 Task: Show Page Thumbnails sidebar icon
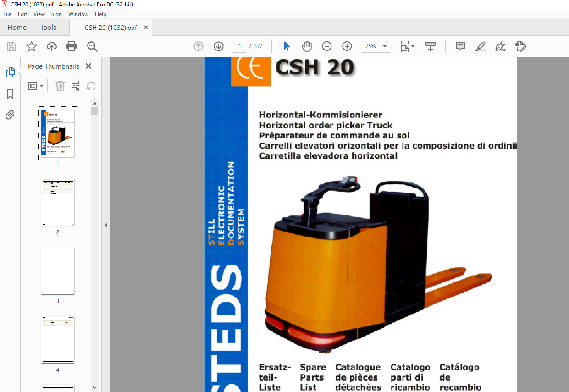(10, 72)
